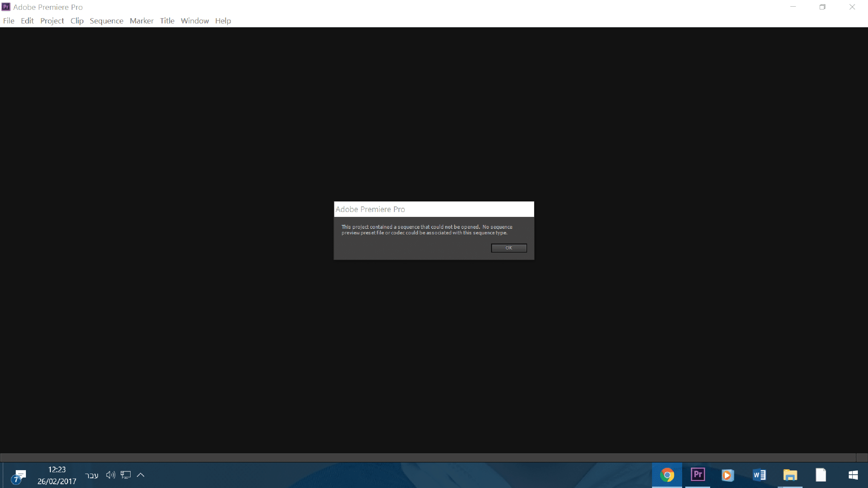Open the File menu
868x488 pixels.
point(9,21)
